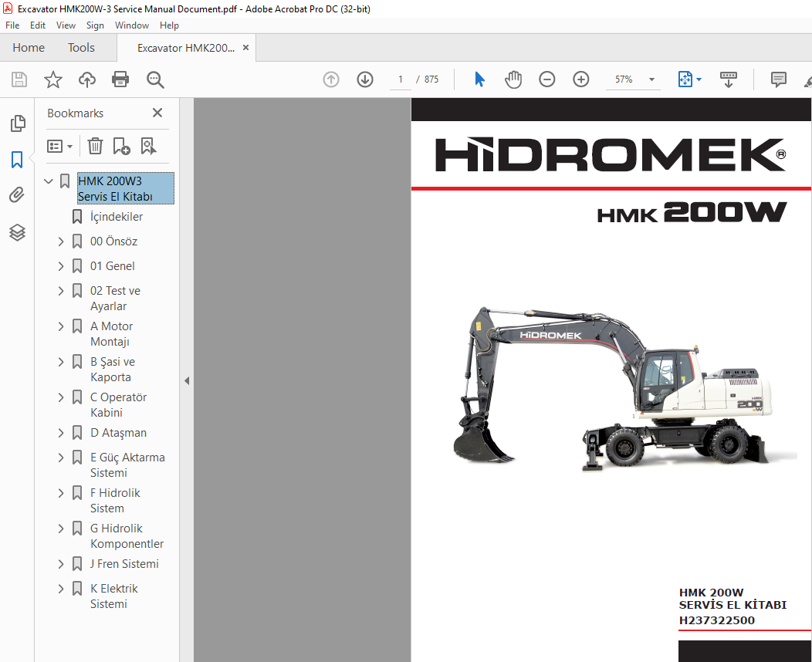
Task: Jump to J Fren Sistemi bookmark text
Action: coord(124,564)
